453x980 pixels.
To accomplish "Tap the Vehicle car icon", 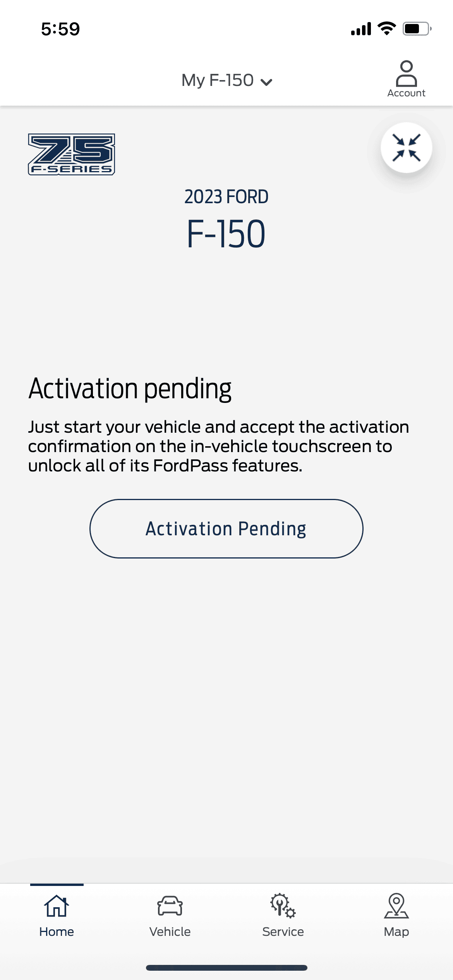I will click(170, 906).
